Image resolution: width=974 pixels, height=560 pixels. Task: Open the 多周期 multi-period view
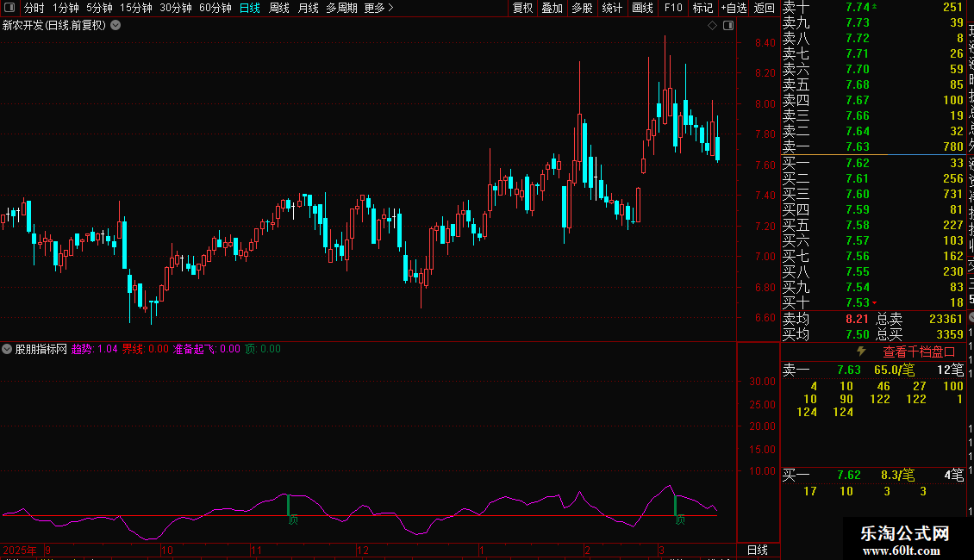[341, 8]
